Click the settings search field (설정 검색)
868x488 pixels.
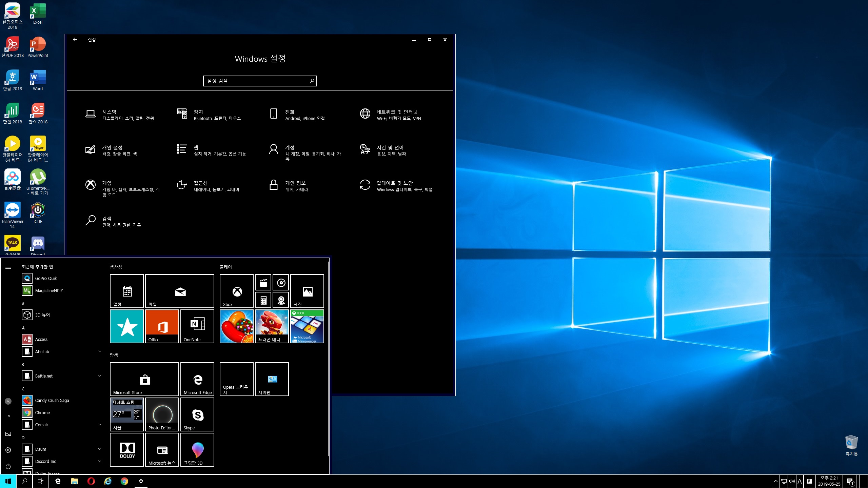pyautogui.click(x=260, y=81)
